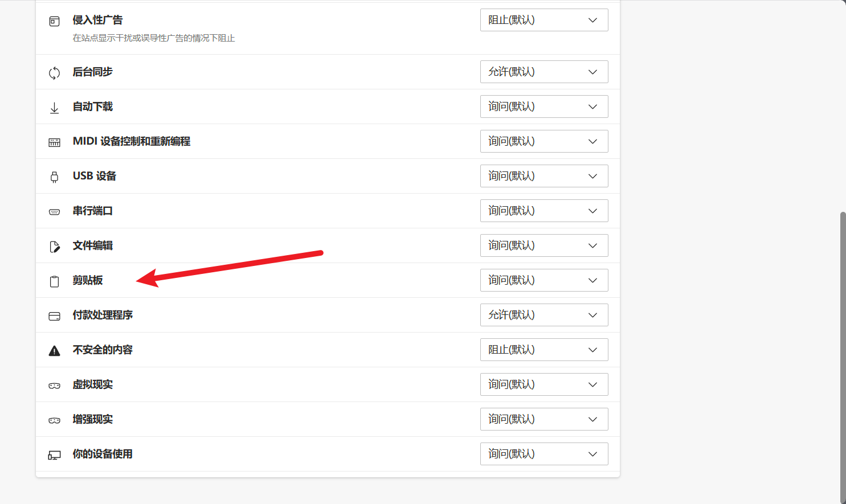The image size is (846, 504).
Task: Click the virtual reality (虚拟现实) headset icon
Action: tap(54, 386)
